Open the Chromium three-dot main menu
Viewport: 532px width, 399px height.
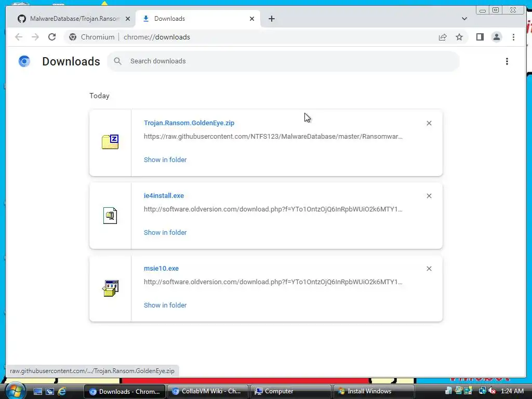pyautogui.click(x=513, y=37)
